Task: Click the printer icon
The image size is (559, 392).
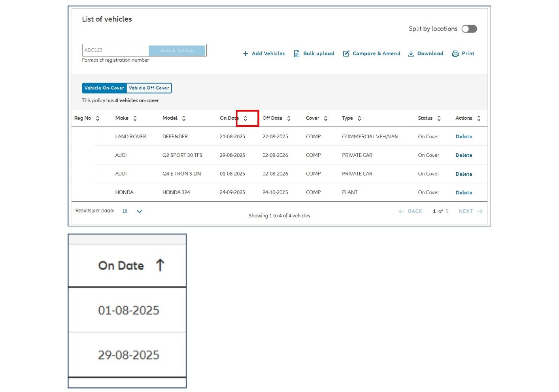Action: tap(455, 54)
